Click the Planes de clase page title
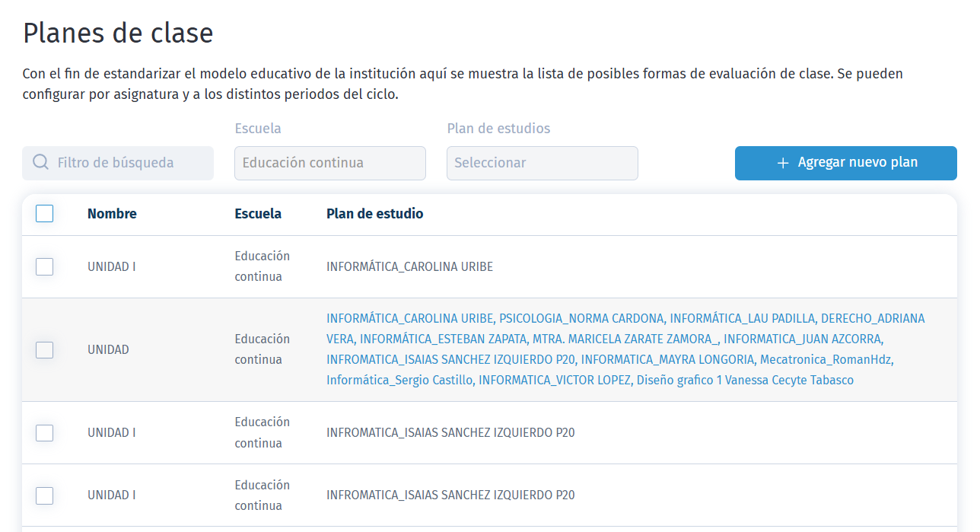Screen dimensions: 980x532 (x=118, y=33)
